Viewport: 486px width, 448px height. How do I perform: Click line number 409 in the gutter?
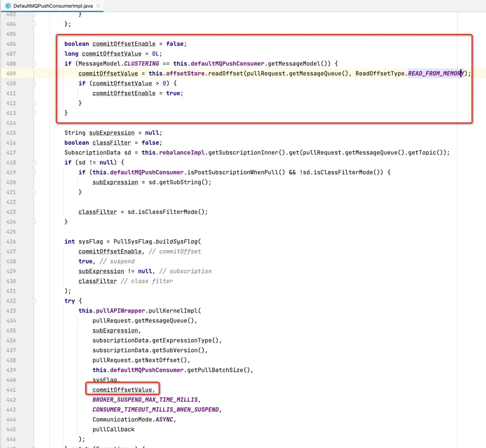[11, 74]
